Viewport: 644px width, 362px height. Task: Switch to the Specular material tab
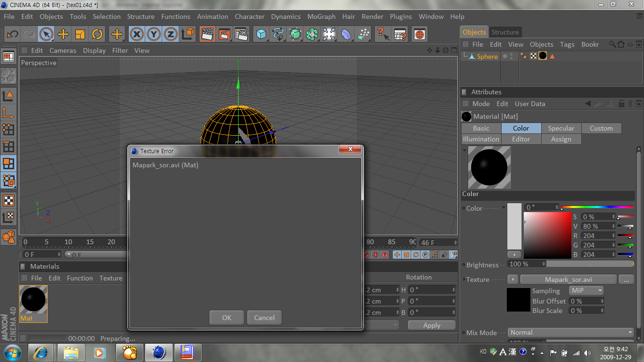coord(561,128)
